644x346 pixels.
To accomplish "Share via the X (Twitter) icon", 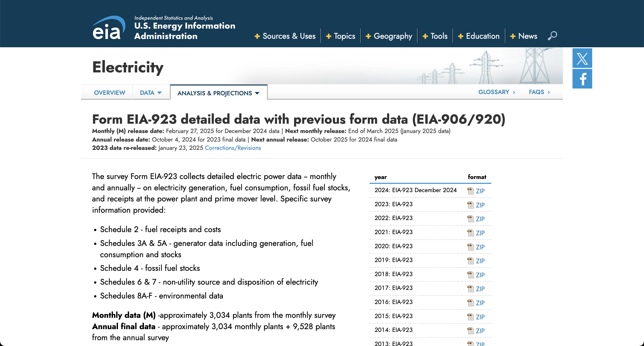I will tap(582, 58).
